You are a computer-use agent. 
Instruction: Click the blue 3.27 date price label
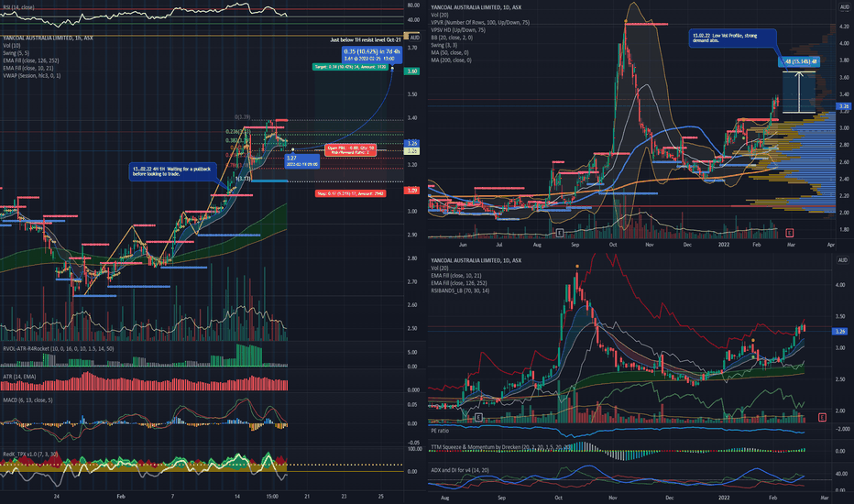[301, 160]
